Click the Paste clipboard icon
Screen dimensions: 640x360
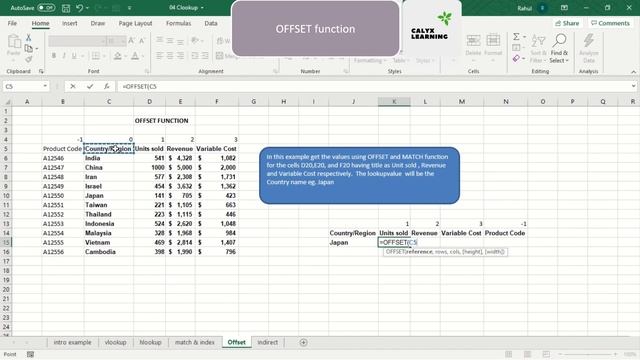[13, 42]
